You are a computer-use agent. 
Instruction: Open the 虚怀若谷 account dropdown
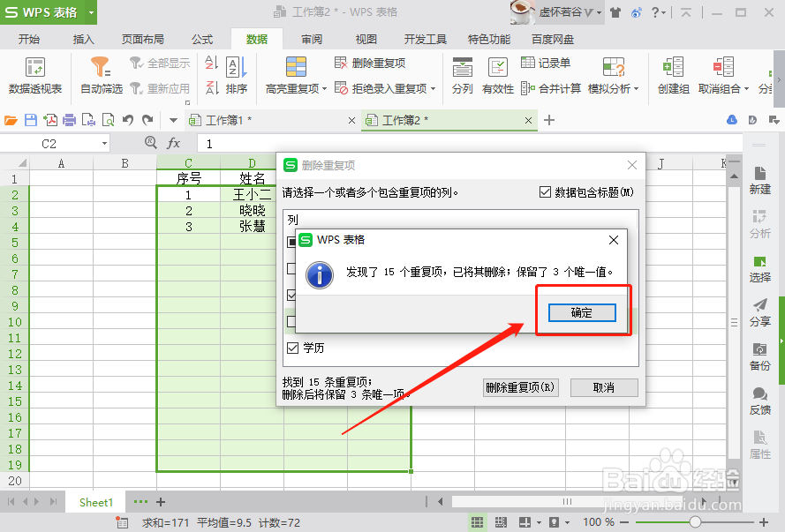(x=600, y=12)
